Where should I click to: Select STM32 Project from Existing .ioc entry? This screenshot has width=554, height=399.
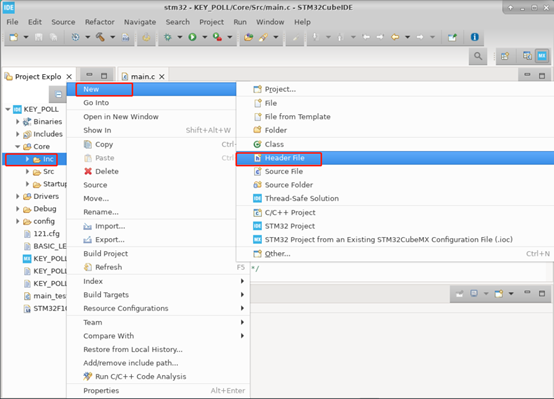click(x=395, y=240)
